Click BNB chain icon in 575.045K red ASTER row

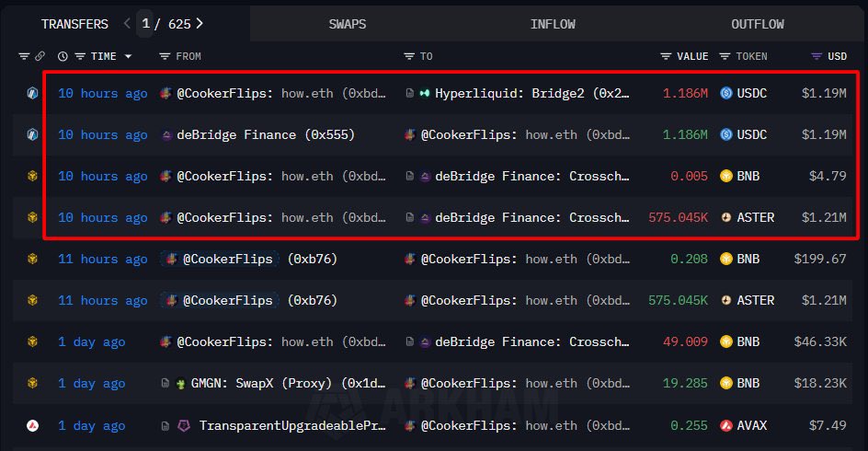[33, 218]
